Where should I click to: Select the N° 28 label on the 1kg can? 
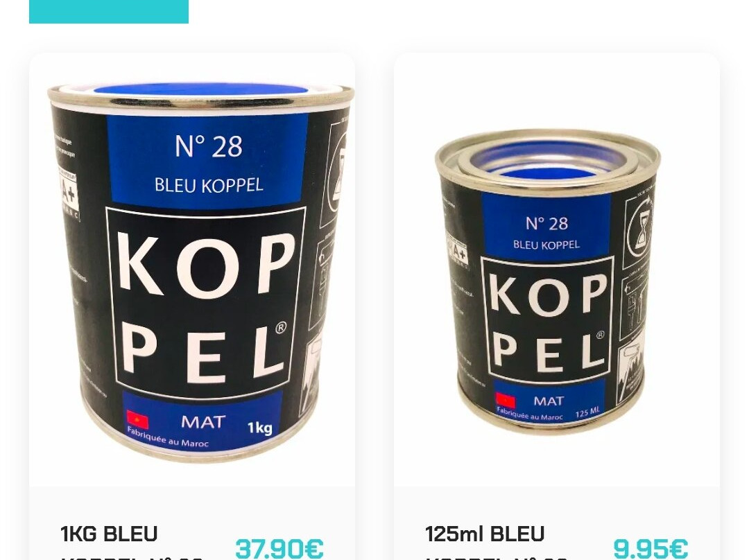[x=209, y=146]
